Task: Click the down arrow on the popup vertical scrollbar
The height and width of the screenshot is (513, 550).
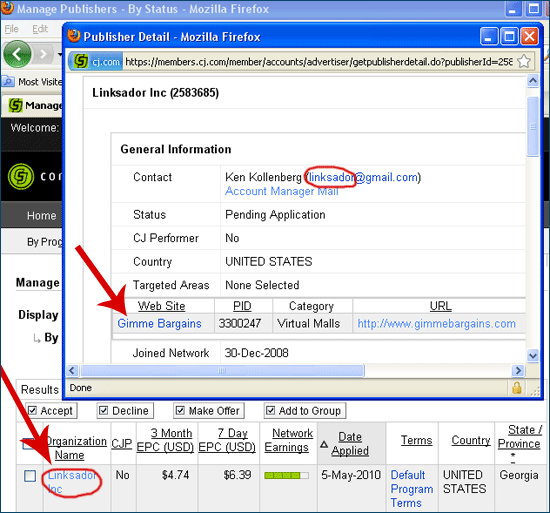Action: click(x=533, y=356)
